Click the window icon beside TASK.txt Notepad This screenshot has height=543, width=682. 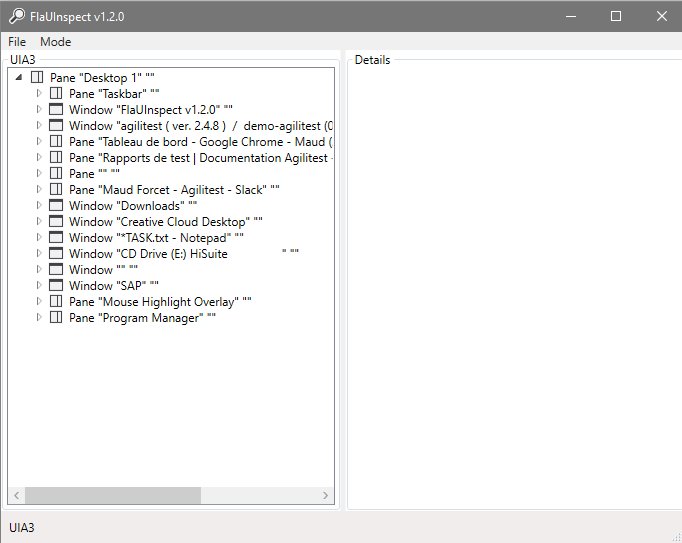(56, 238)
